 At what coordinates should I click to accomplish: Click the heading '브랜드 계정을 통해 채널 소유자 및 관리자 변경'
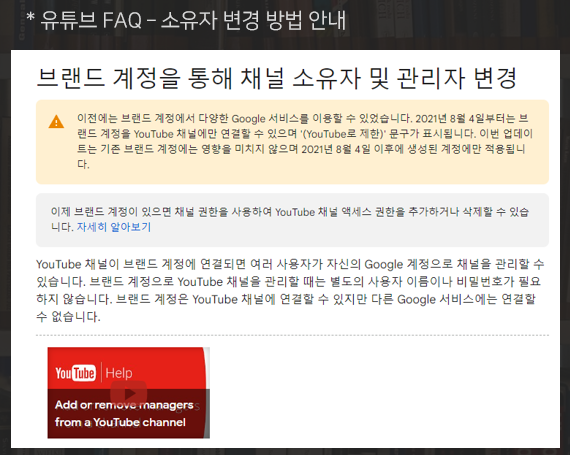[276, 78]
